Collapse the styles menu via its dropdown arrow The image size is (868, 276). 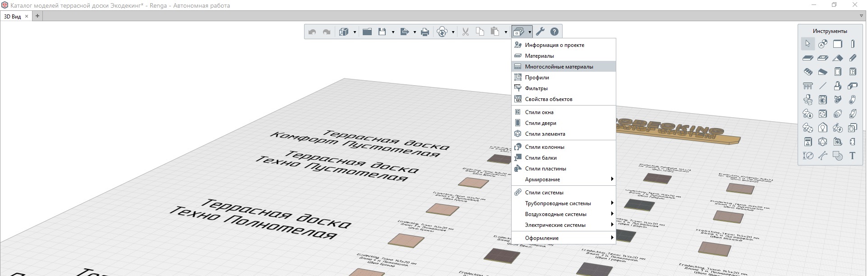(530, 32)
